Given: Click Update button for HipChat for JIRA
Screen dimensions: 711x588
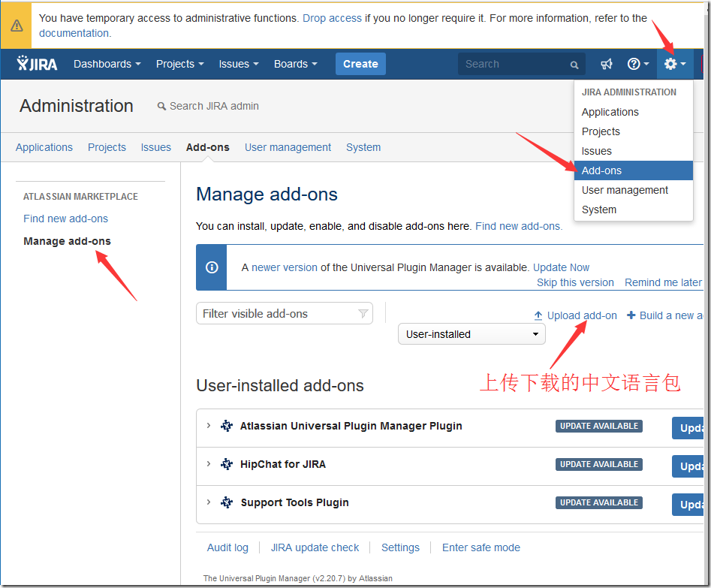Looking at the screenshot, I should (x=688, y=466).
